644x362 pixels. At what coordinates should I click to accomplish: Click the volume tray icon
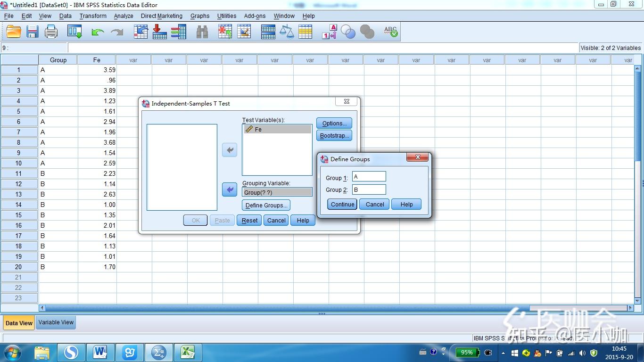pos(583,353)
